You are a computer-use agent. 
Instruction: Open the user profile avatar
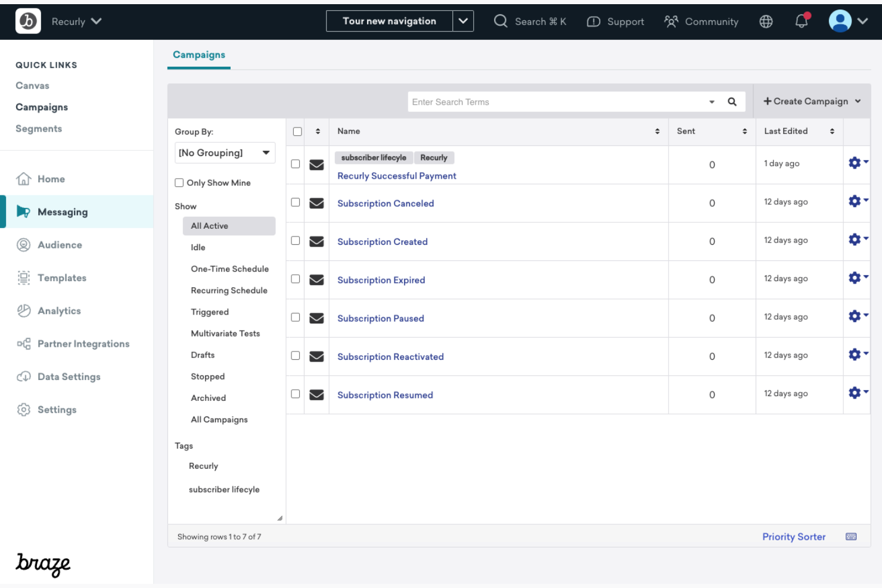pos(840,21)
